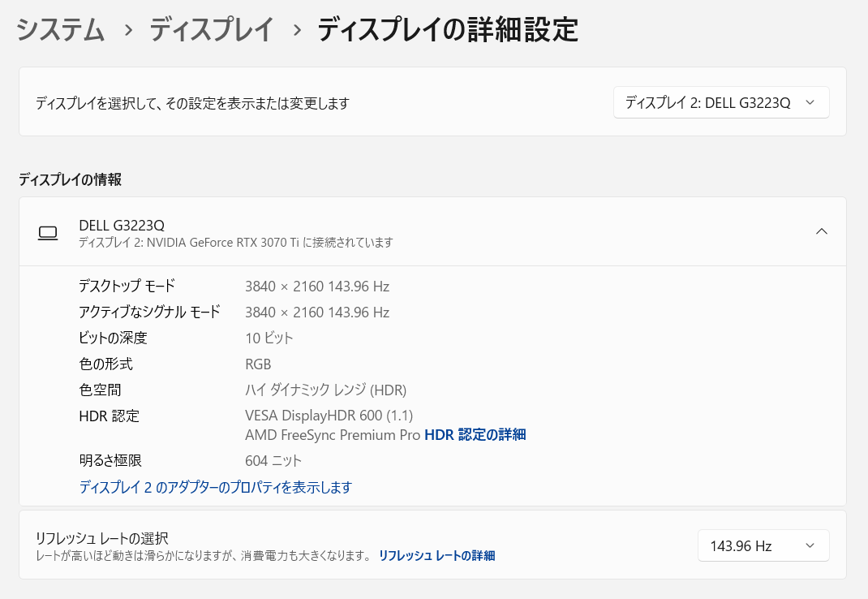868x599 pixels.
Task: Select the 10 ビット bit depth value
Action: [269, 338]
